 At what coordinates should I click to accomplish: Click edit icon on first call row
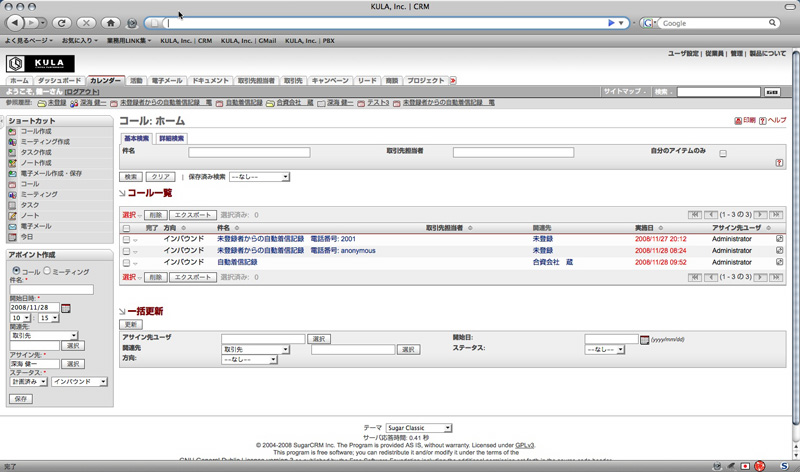[x=779, y=239]
